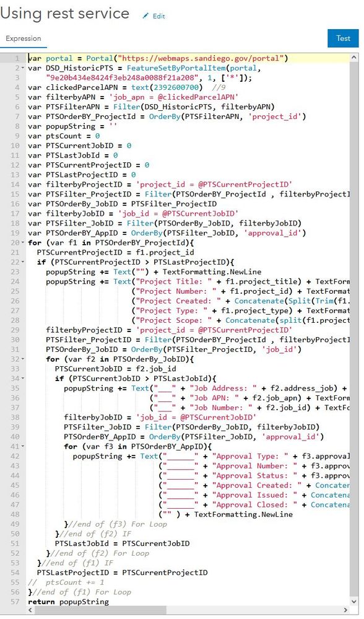The width and height of the screenshot is (364, 619).
Task: Click the Edit pencil icon
Action: coord(146,15)
